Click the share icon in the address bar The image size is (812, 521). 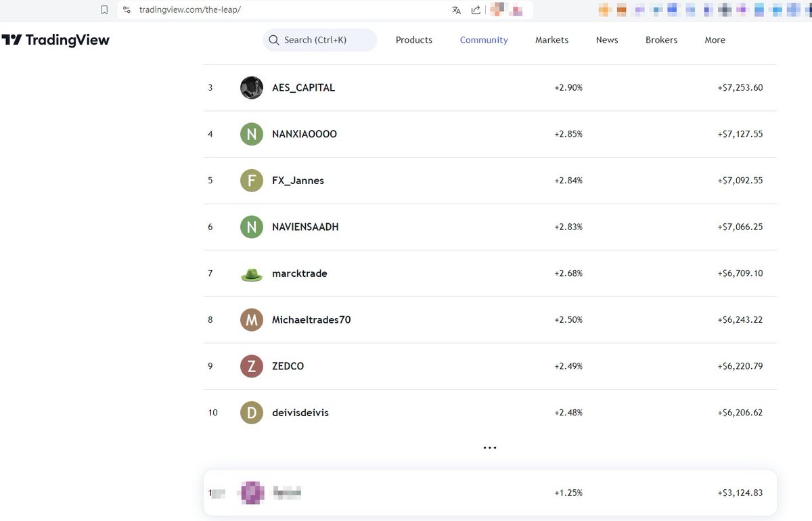[476, 10]
